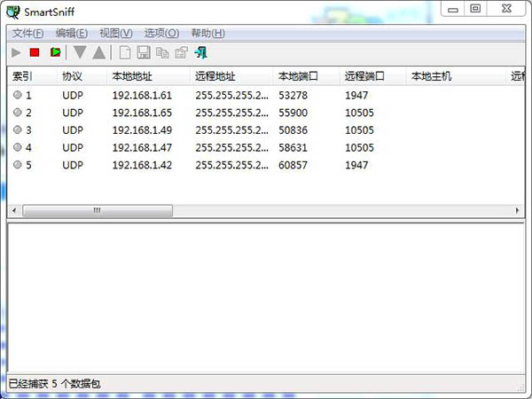532x399 pixels.
Task: Sort by the 本地地址 column header
Action: (x=133, y=76)
